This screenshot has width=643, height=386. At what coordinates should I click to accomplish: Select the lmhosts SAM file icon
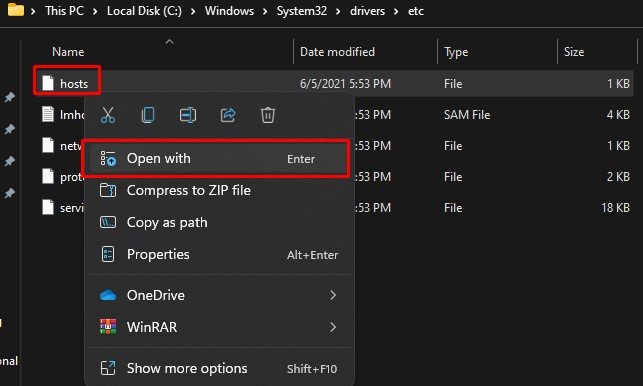[48, 114]
